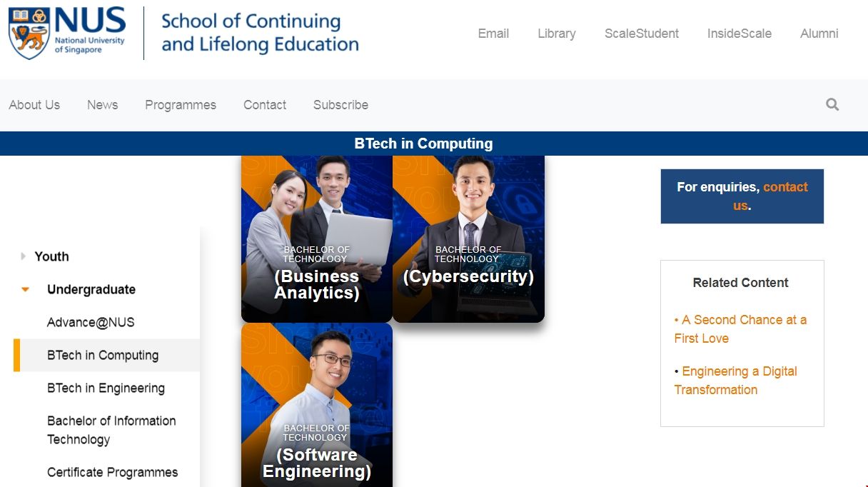Open the About Us menu
Screen dimensions: 868x487
34,104
